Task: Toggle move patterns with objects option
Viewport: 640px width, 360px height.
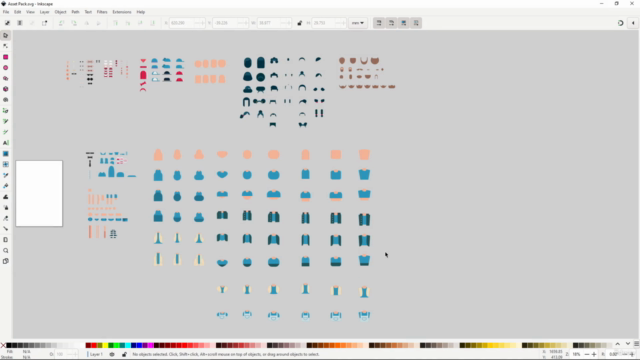Action: [x=416, y=23]
